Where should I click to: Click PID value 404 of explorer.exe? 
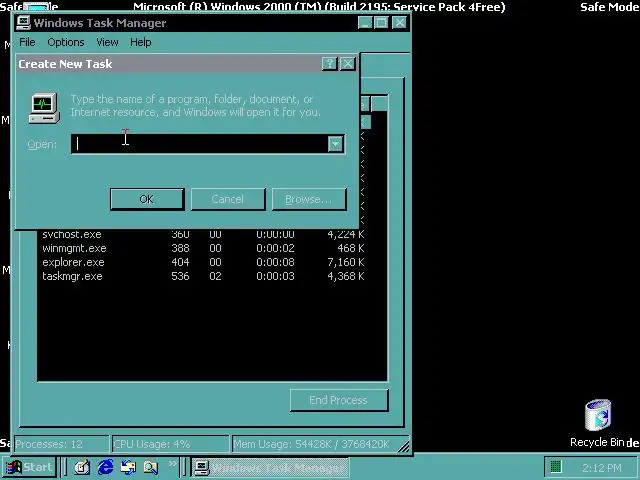pos(180,262)
